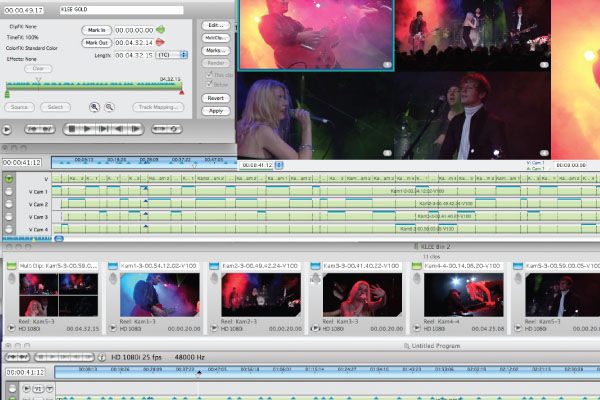
Task: Open the MultiClip... dialog
Action: click(x=216, y=38)
